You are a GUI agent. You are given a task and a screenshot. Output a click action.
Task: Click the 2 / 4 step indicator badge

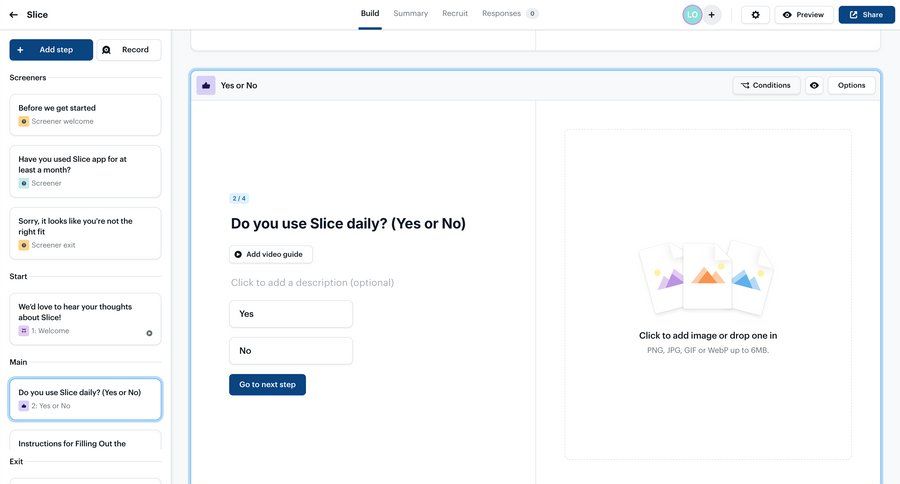point(239,199)
